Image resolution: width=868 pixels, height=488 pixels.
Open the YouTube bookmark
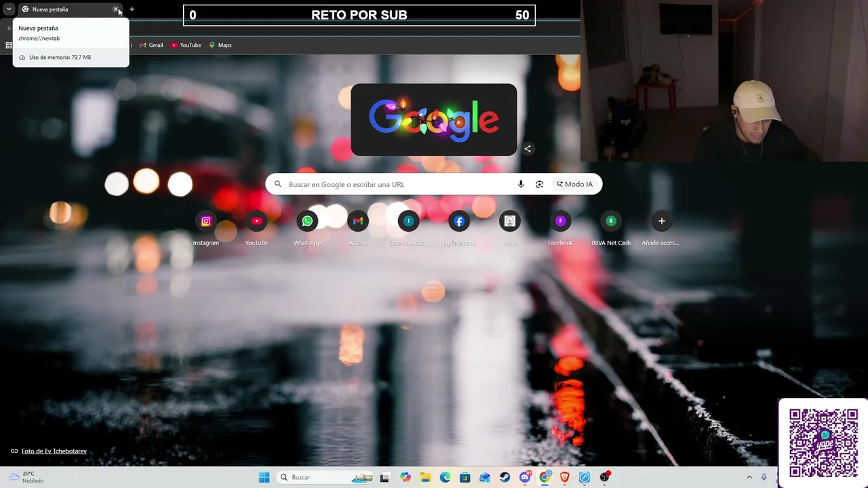(x=186, y=45)
